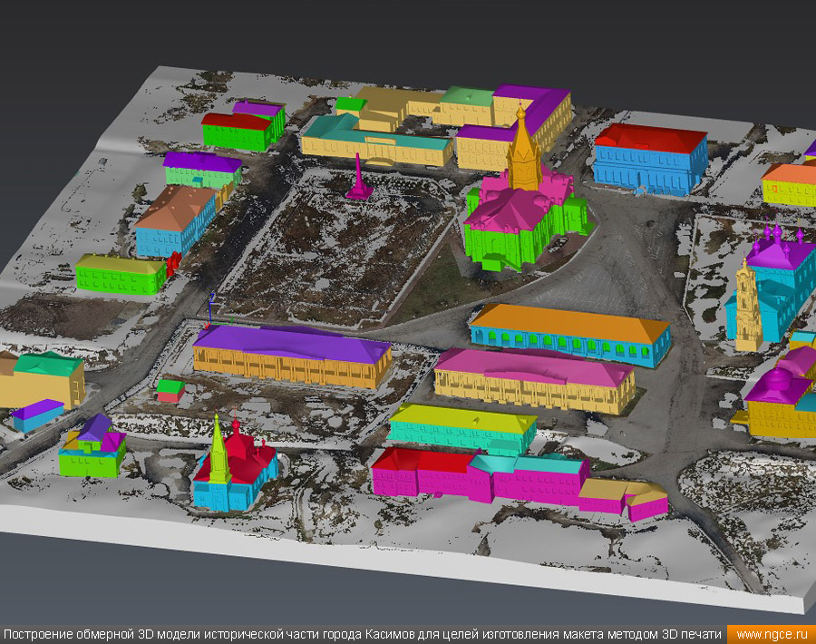Select the yellow building with teal roof at left edge

point(42,379)
